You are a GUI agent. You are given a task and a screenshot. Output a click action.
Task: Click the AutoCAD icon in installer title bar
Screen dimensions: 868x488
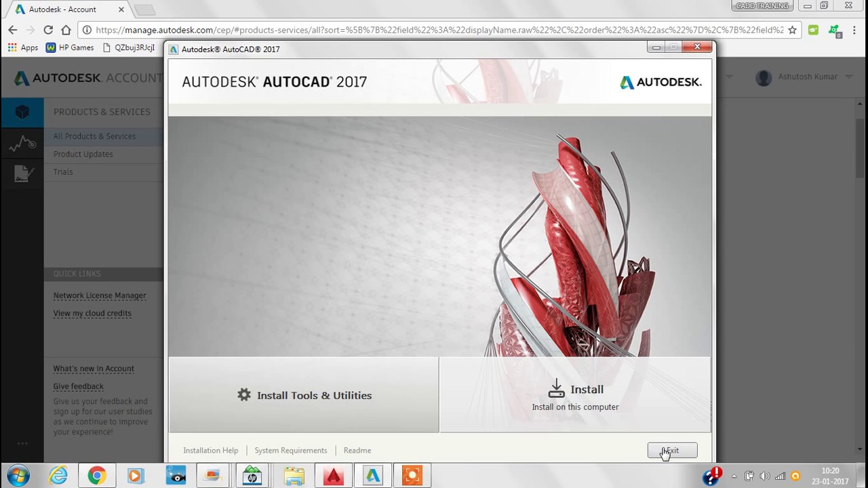(174, 49)
